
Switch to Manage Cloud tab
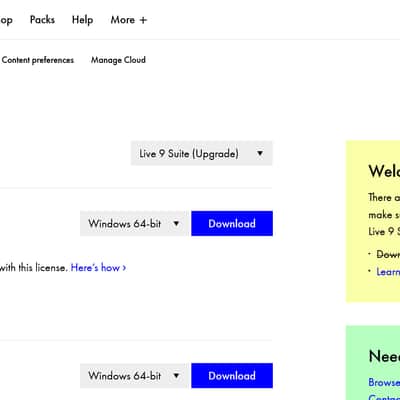click(118, 60)
